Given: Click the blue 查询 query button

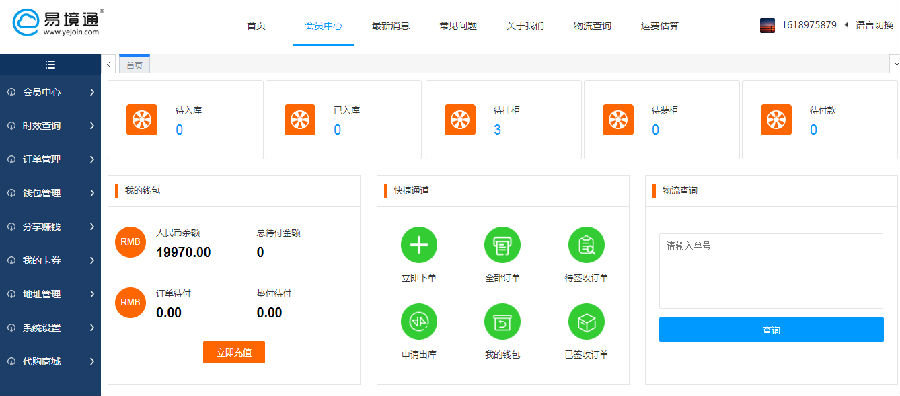Looking at the screenshot, I should coord(771,330).
